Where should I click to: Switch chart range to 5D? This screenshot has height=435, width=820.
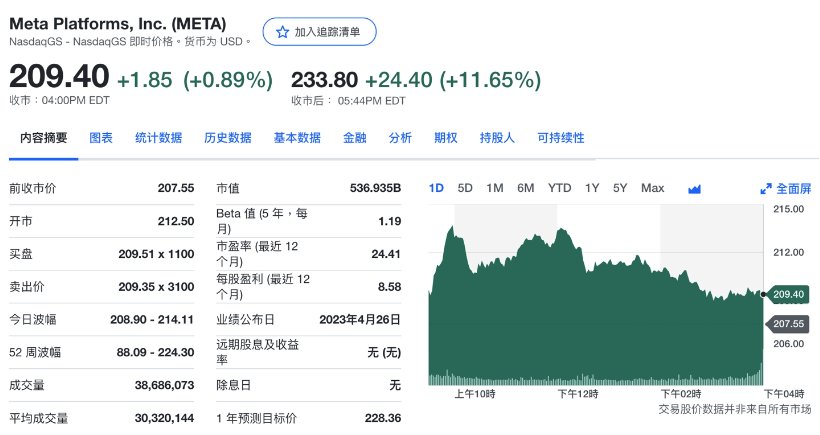point(465,188)
